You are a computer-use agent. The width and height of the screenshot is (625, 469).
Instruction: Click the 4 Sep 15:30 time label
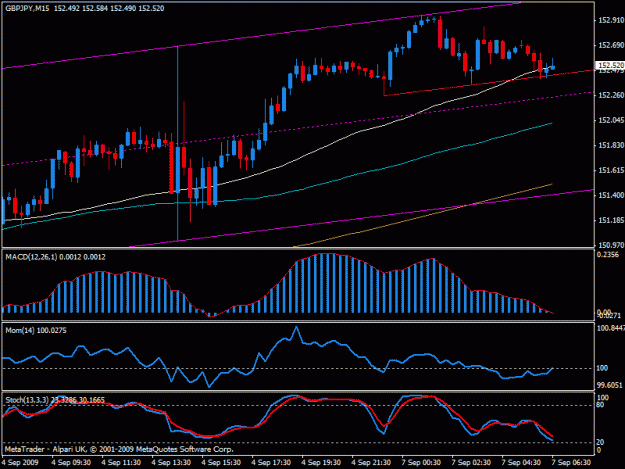221,462
